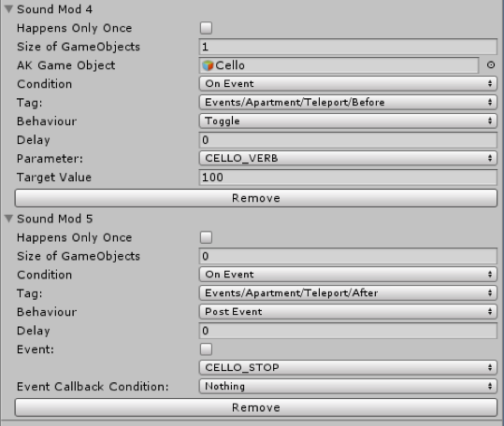
Task: Remove Sound Mod 4
Action: (x=256, y=198)
